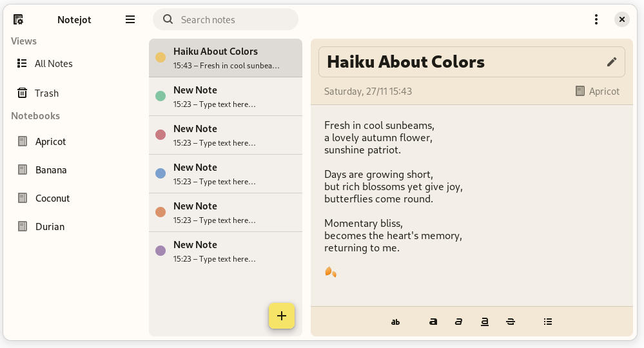
Task: Open the Trash view
Action: pyautogui.click(x=46, y=93)
